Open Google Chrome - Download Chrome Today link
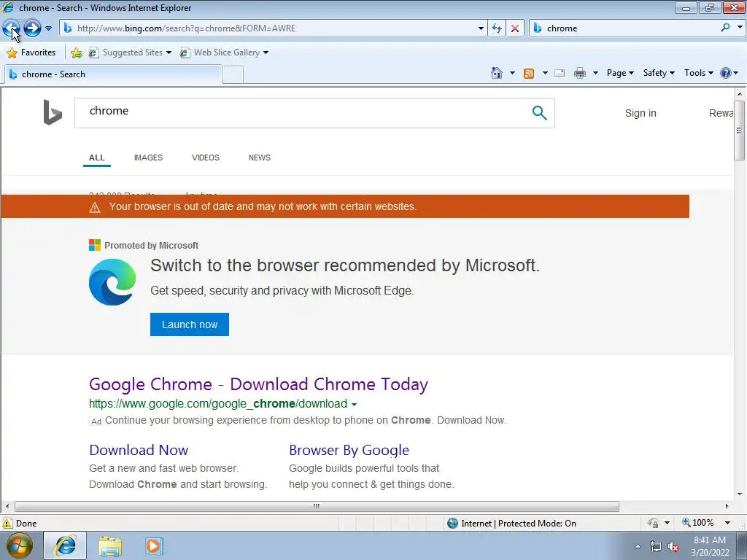Image resolution: width=747 pixels, height=560 pixels. 258,384
